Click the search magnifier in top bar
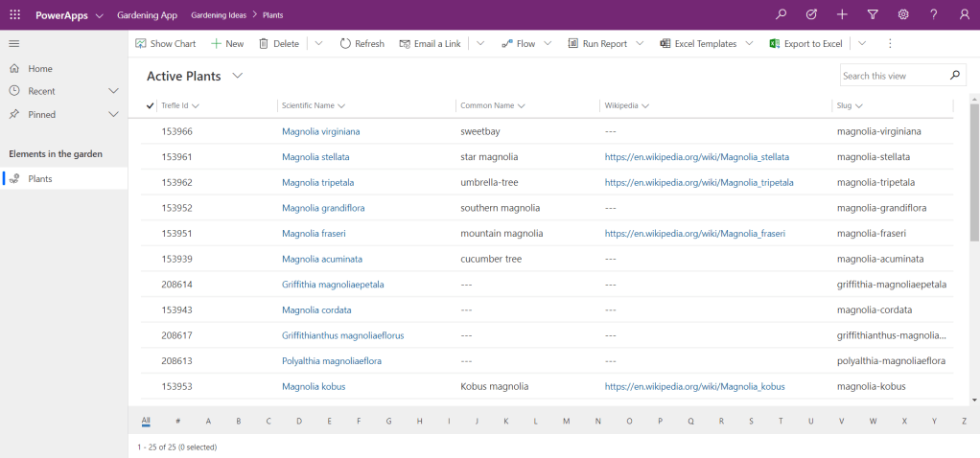Image resolution: width=980 pixels, height=458 pixels. click(x=782, y=14)
